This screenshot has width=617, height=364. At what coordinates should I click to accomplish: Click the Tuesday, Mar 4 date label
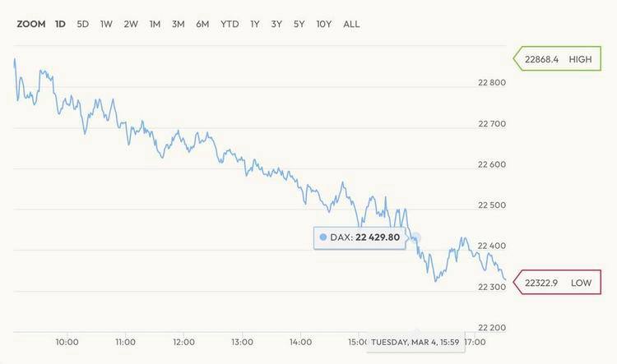tap(414, 342)
